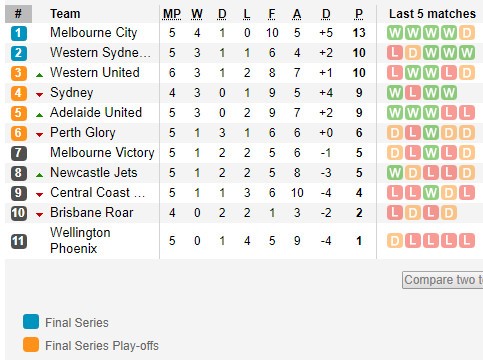
Task: Click the orange Final Series Play-offs swatch
Action: pos(31,345)
